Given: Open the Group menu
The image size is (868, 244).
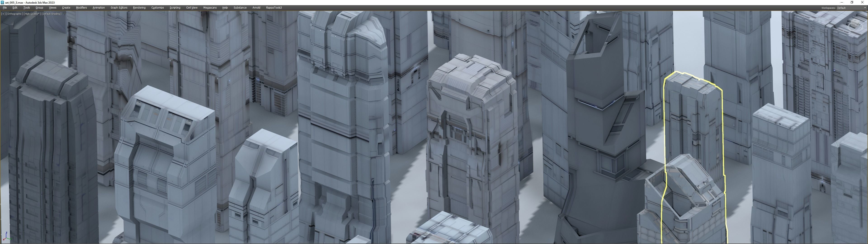Looking at the screenshot, I should point(39,7).
